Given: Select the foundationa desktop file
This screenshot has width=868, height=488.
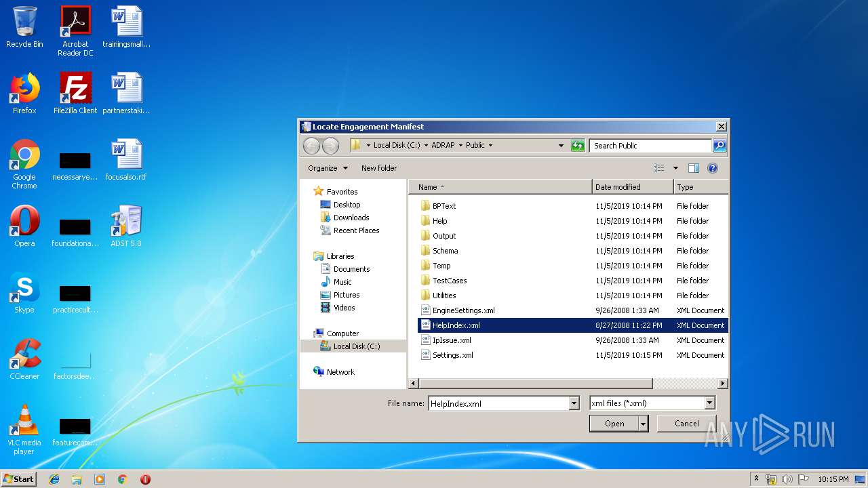Looking at the screenshot, I should [x=75, y=233].
